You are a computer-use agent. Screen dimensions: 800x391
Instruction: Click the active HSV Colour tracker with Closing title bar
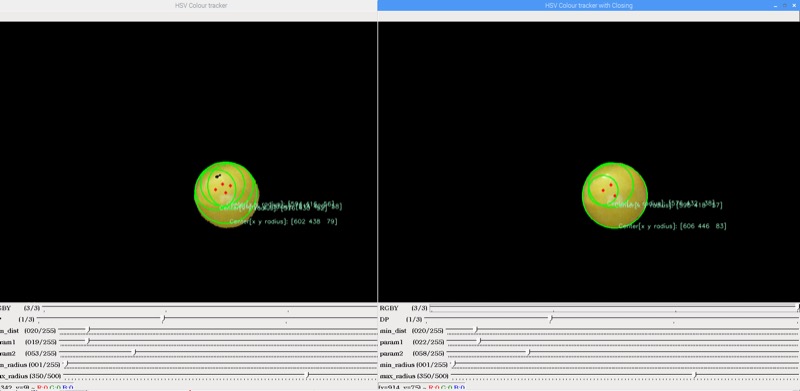tap(588, 6)
